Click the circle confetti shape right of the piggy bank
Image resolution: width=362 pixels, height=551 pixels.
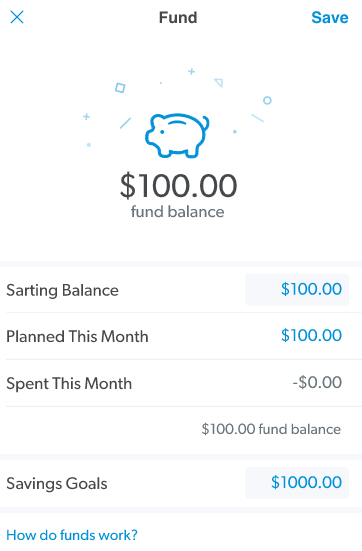click(267, 101)
